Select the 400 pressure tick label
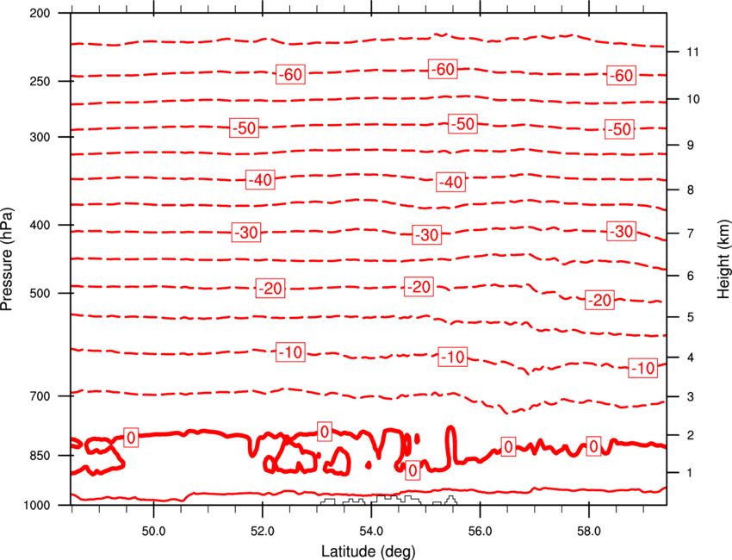This screenshot has height=560, width=732. [x=40, y=225]
